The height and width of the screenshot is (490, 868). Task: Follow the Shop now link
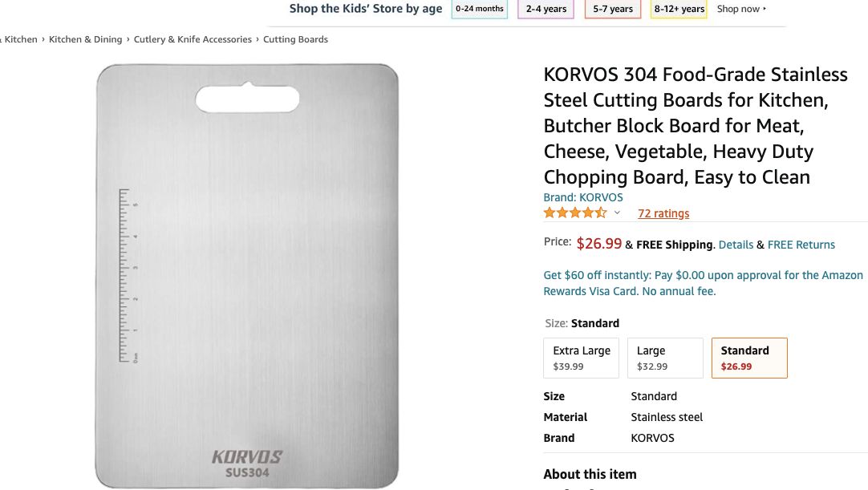737,9
